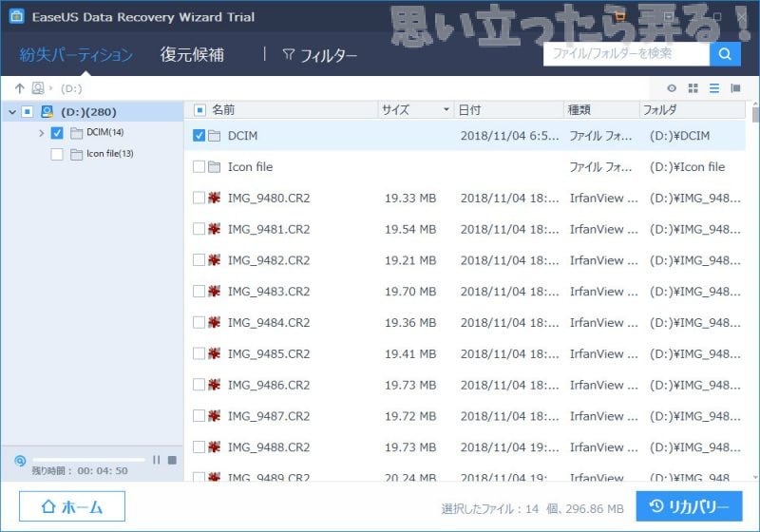760x532 pixels.
Task: Toggle select-all checkbox in name header
Action: (x=199, y=110)
